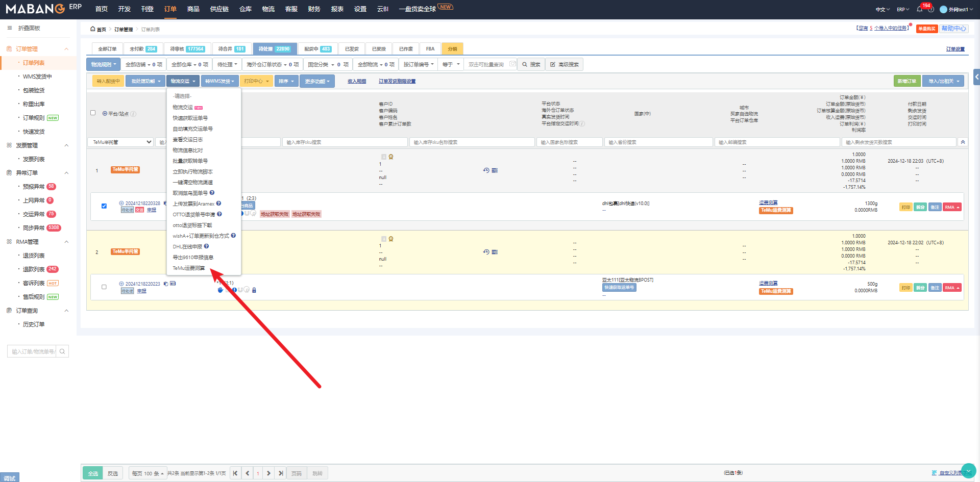Click the search magnifier icon in the sidebar
The height and width of the screenshot is (482, 980).
pyautogui.click(x=62, y=351)
